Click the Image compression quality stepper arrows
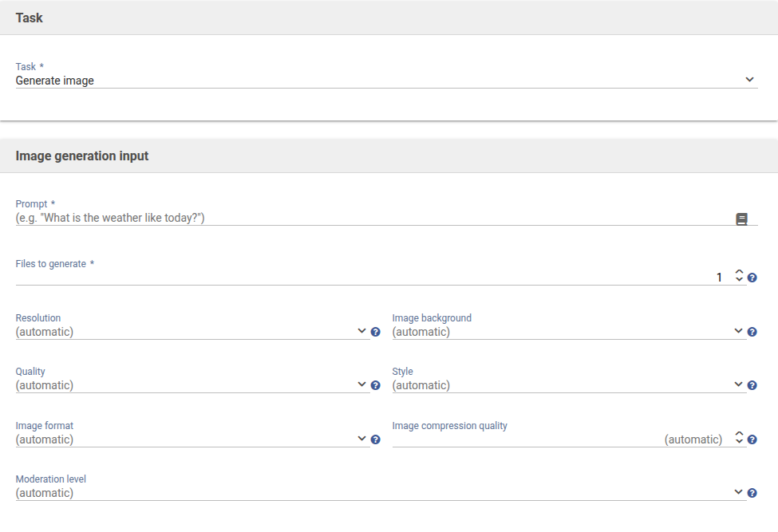The width and height of the screenshot is (778, 532). point(739,438)
